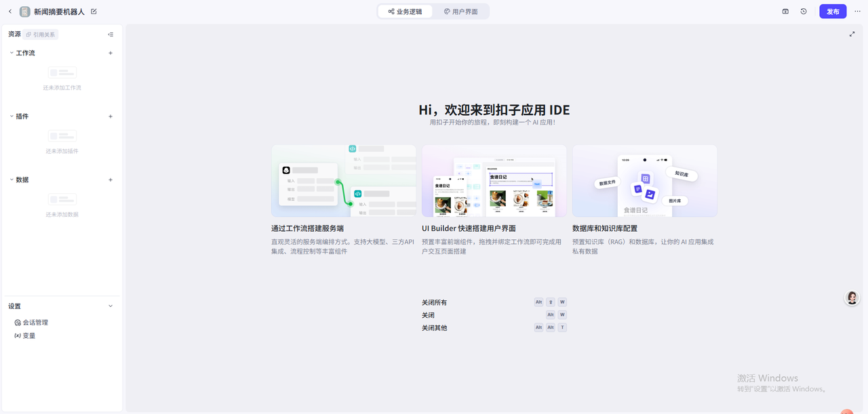Open the version history clock icon
868x414 pixels.
coord(804,12)
